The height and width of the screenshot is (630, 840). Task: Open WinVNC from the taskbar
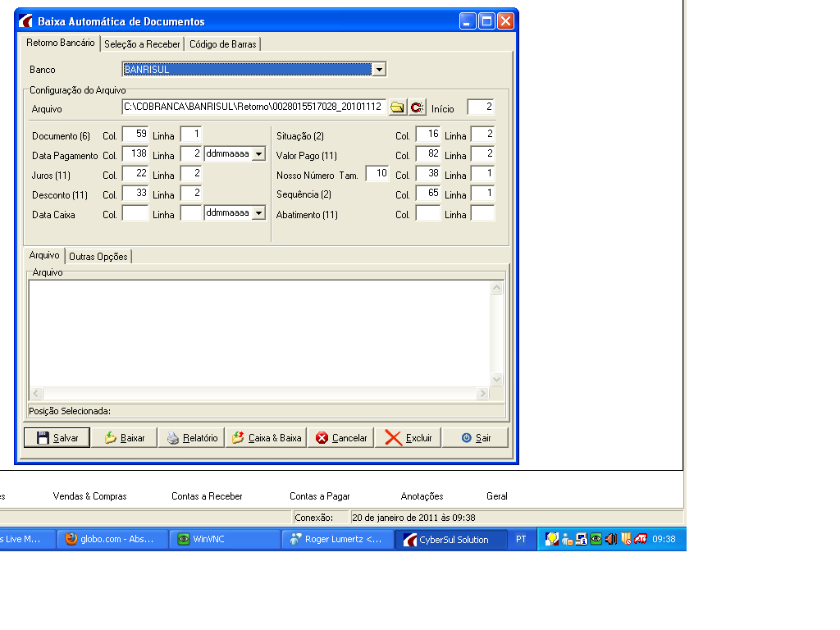[225, 539]
